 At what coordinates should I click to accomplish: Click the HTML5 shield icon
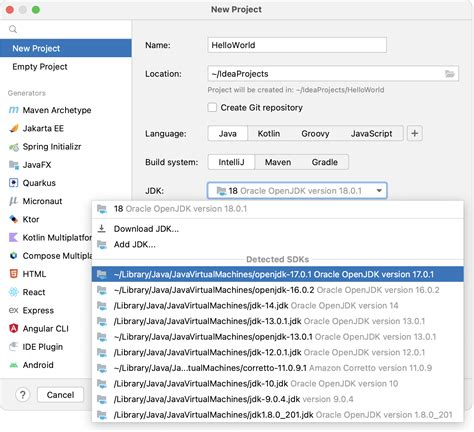coord(13,274)
